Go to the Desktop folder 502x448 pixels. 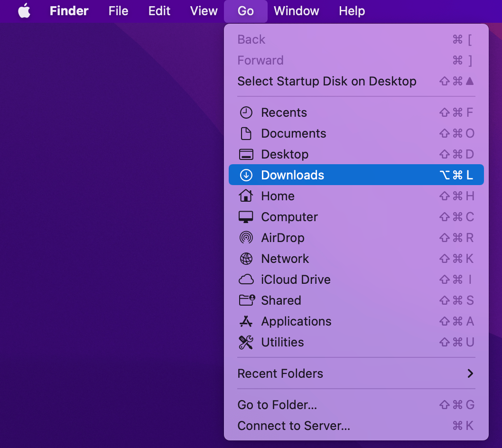(356, 154)
